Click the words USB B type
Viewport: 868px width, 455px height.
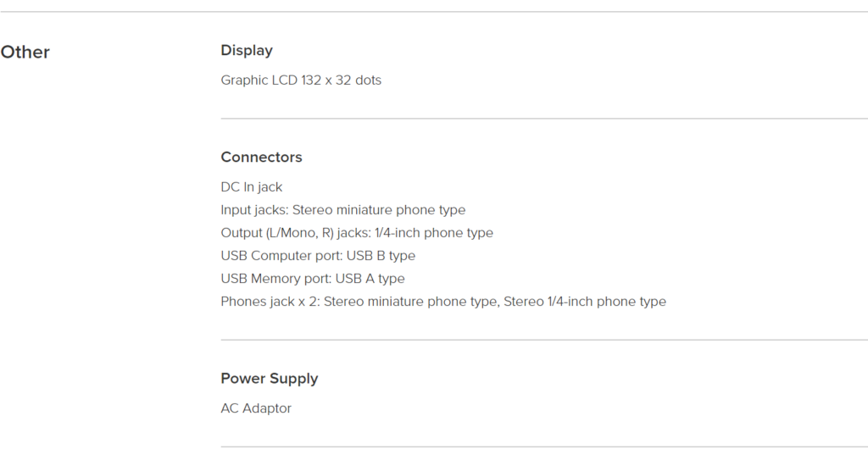[x=381, y=256]
